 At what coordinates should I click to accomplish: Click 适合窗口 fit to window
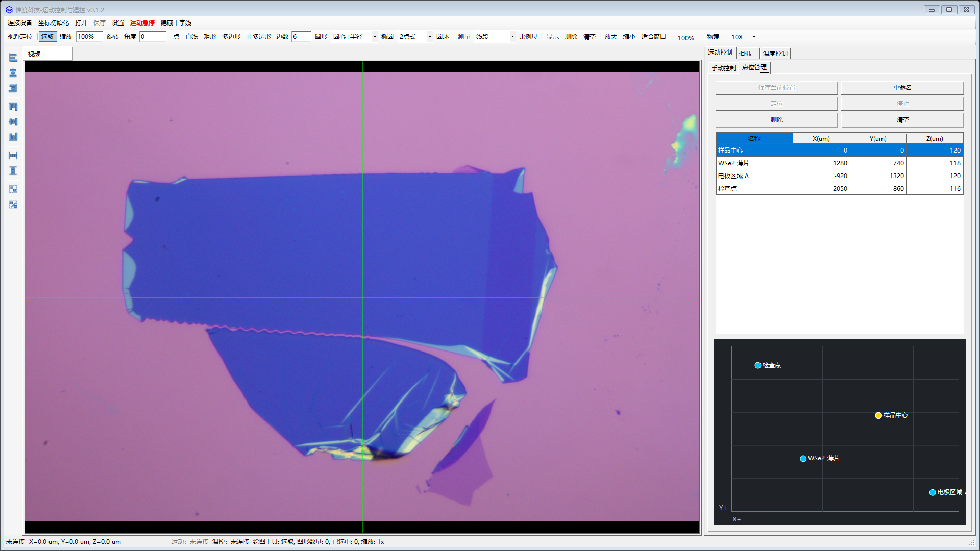point(654,37)
